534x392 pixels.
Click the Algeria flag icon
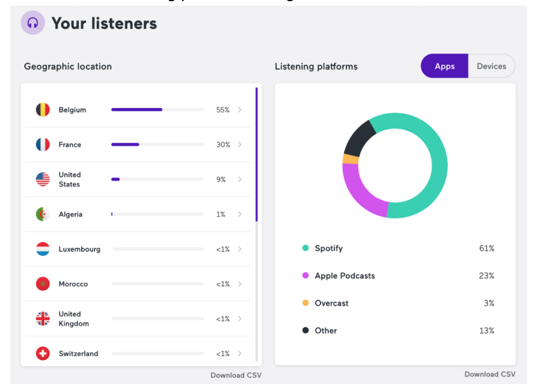[x=43, y=214]
